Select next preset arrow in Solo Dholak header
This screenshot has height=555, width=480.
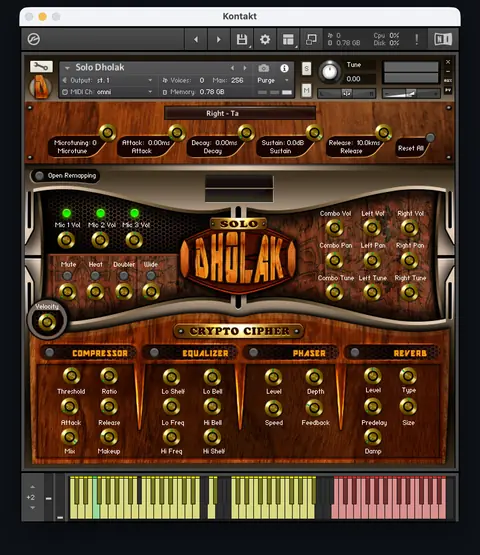245,68
